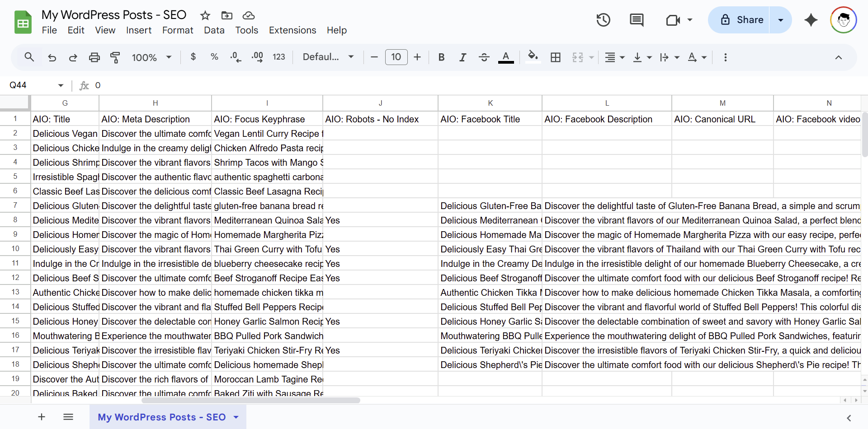This screenshot has width=868, height=429.
Task: Click the Share button
Action: [739, 20]
